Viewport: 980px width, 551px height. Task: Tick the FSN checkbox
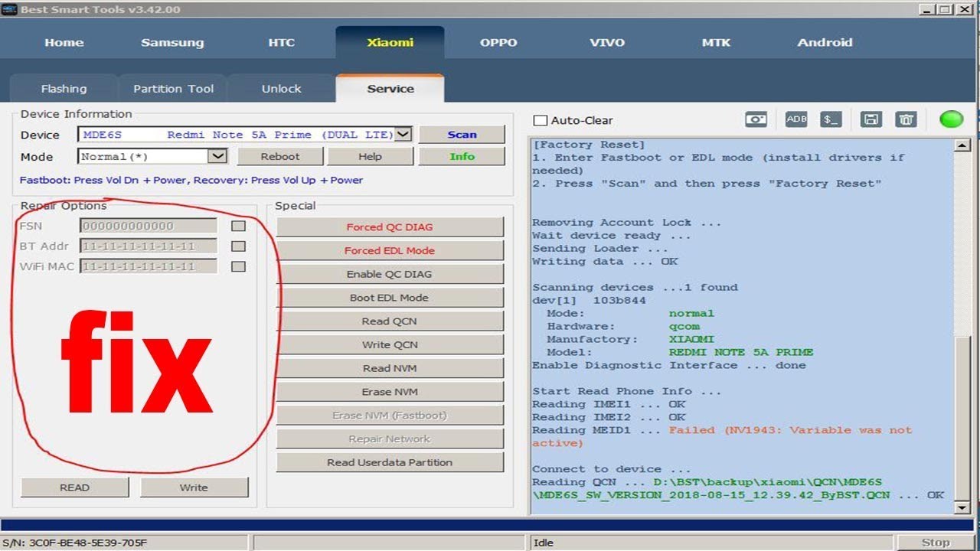(x=238, y=226)
